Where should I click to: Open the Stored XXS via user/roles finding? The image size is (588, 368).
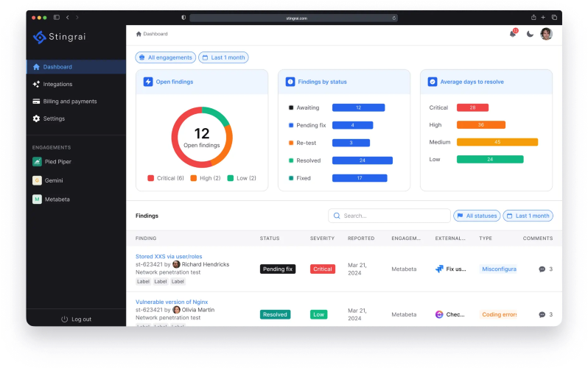click(169, 256)
